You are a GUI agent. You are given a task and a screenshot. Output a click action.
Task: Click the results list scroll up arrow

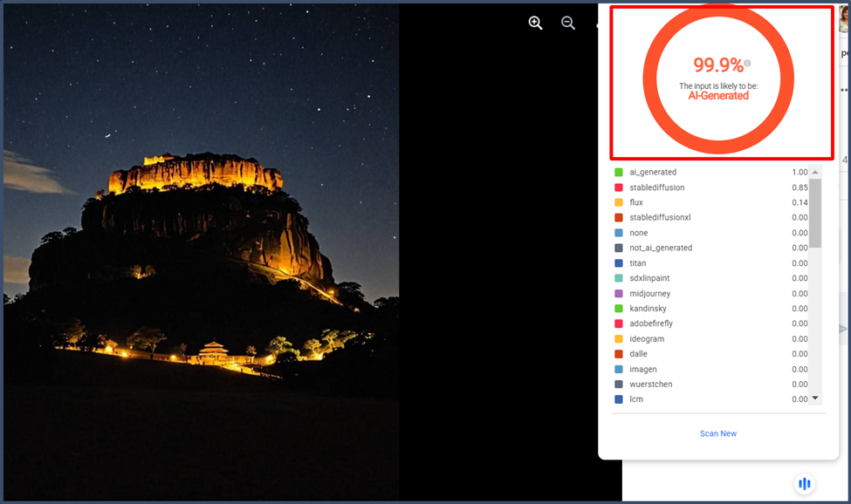[x=814, y=172]
